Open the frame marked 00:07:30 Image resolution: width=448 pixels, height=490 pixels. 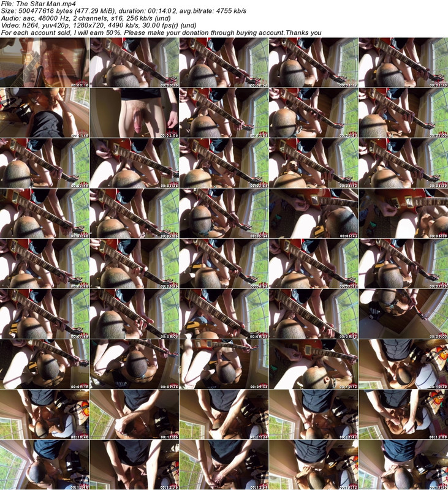403,263
